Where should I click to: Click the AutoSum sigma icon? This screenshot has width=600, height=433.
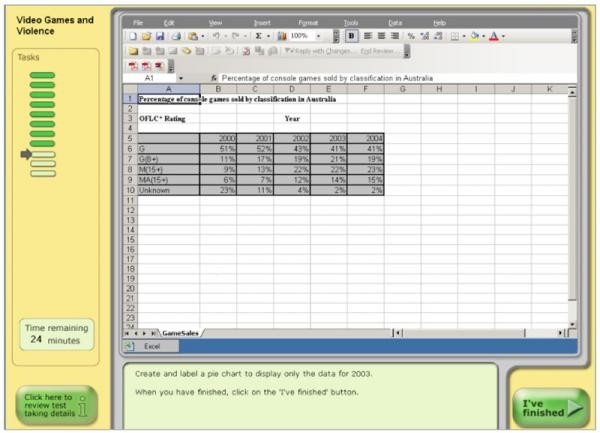pyautogui.click(x=259, y=36)
